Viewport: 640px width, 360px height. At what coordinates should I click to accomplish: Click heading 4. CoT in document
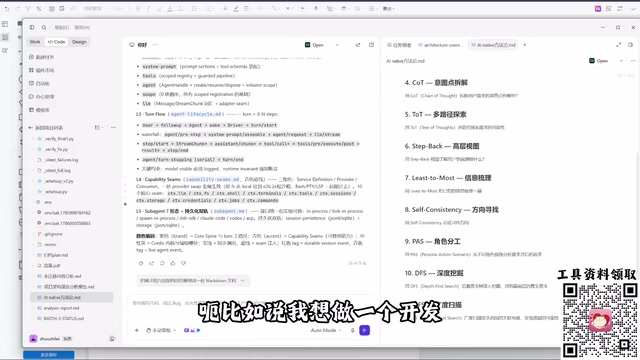pos(436,82)
